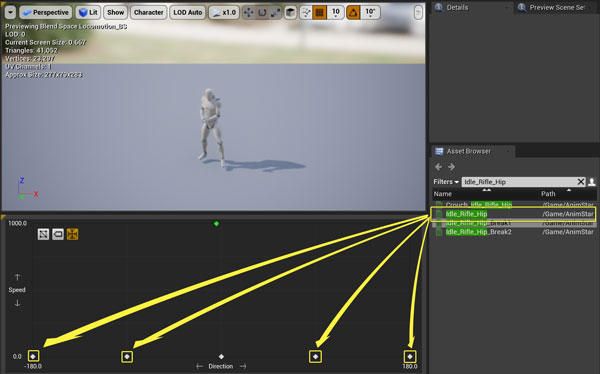Open the Perspective view mode dropdown
Viewport: 600px width, 374px height.
[46, 12]
